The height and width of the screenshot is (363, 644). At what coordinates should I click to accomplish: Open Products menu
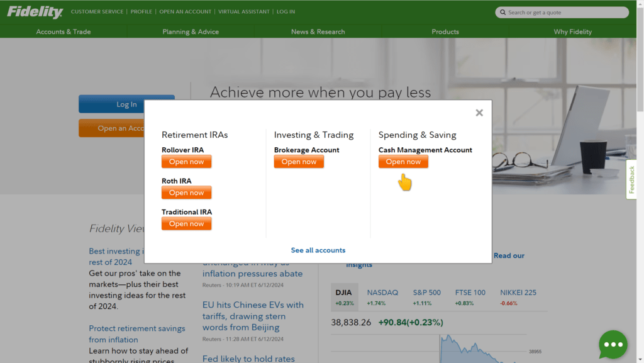pos(445,31)
